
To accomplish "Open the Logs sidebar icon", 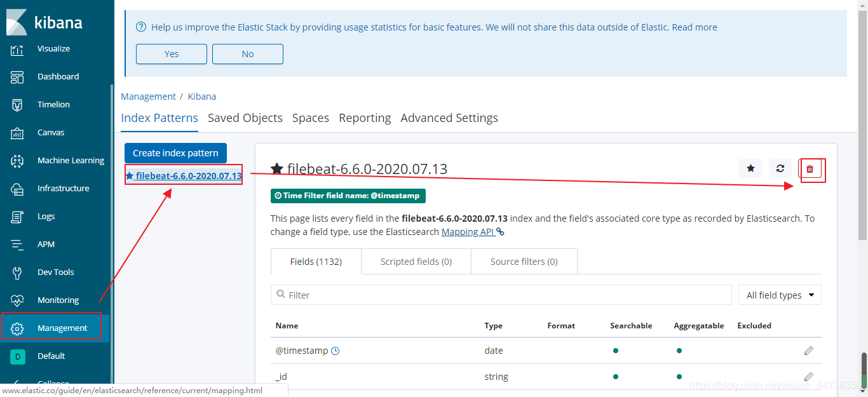I will pyautogui.click(x=18, y=217).
